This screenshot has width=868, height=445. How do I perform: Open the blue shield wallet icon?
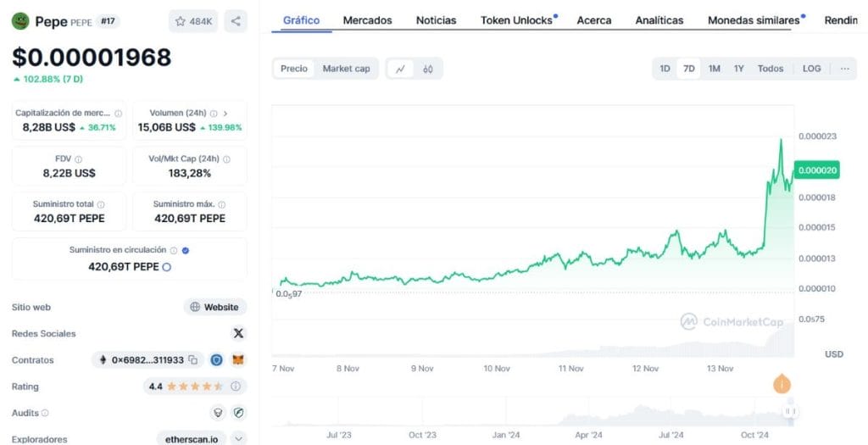click(x=217, y=359)
